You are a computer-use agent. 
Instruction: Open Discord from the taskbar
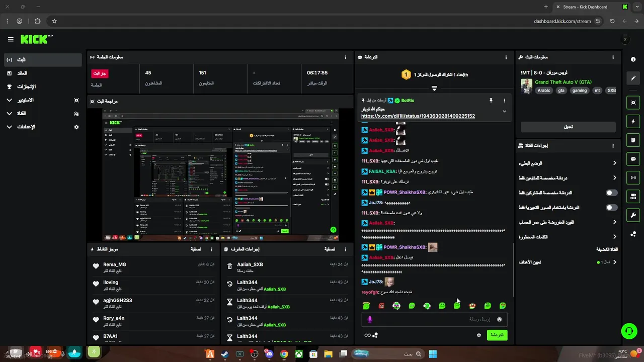click(269, 354)
